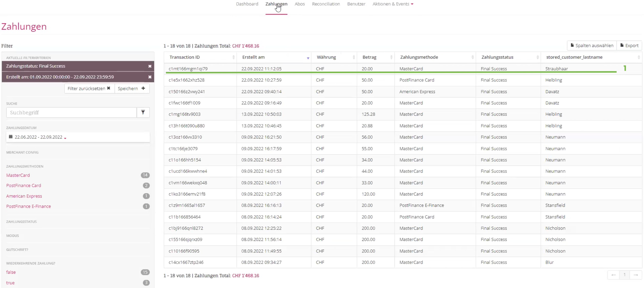This screenshot has width=644, height=288.
Task: Open Aktionen & Events dropdown menu
Action: point(393,4)
